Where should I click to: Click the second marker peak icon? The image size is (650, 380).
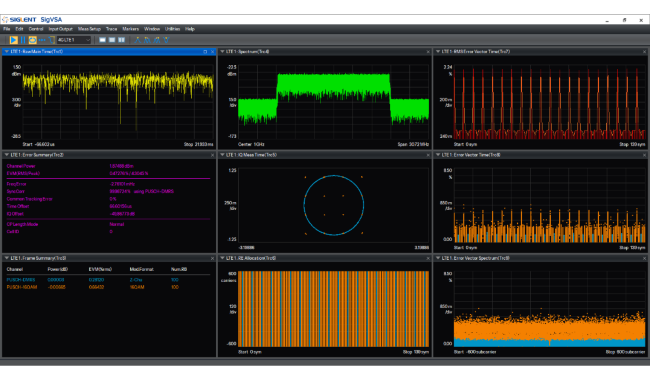pyautogui.click(x=148, y=40)
